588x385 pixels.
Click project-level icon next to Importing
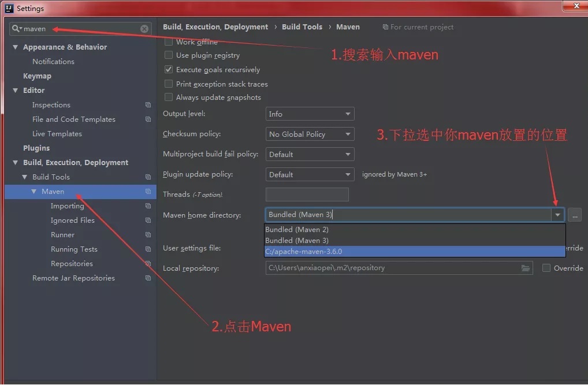[148, 206]
